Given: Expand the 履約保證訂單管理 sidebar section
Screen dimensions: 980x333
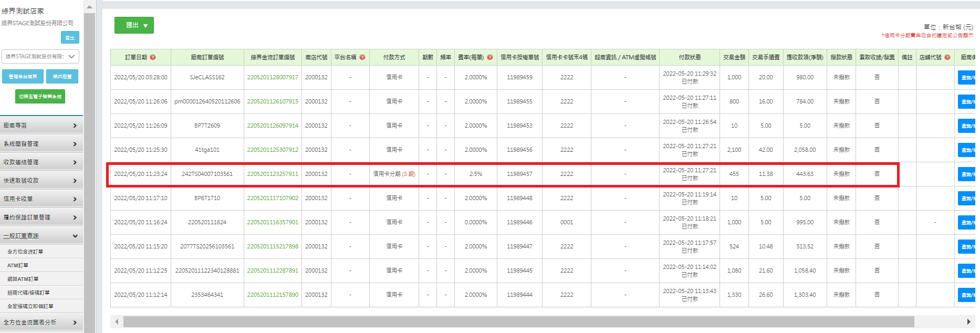Looking at the screenshot, I should [x=41, y=217].
